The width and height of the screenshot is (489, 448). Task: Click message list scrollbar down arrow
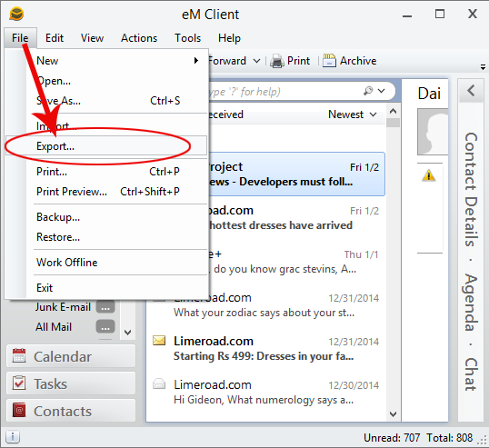[x=393, y=414]
